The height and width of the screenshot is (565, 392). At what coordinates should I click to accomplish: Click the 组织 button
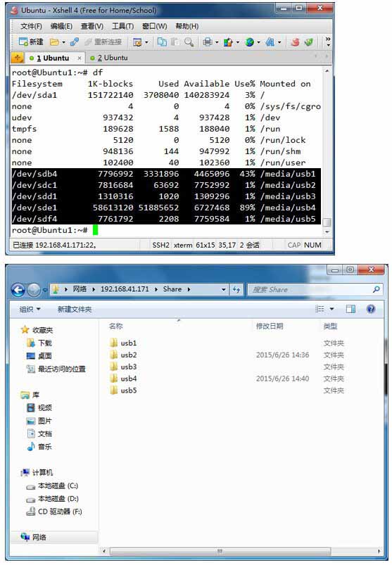tap(30, 309)
